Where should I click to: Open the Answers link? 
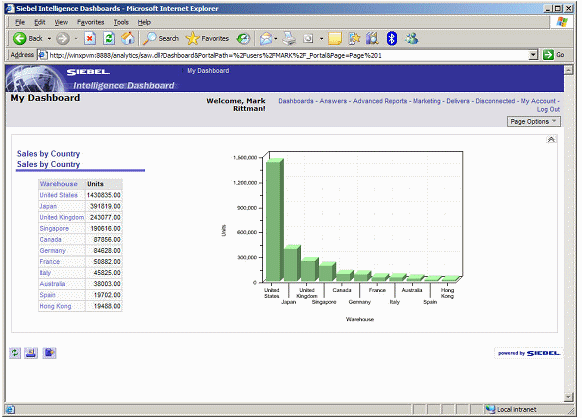333,101
